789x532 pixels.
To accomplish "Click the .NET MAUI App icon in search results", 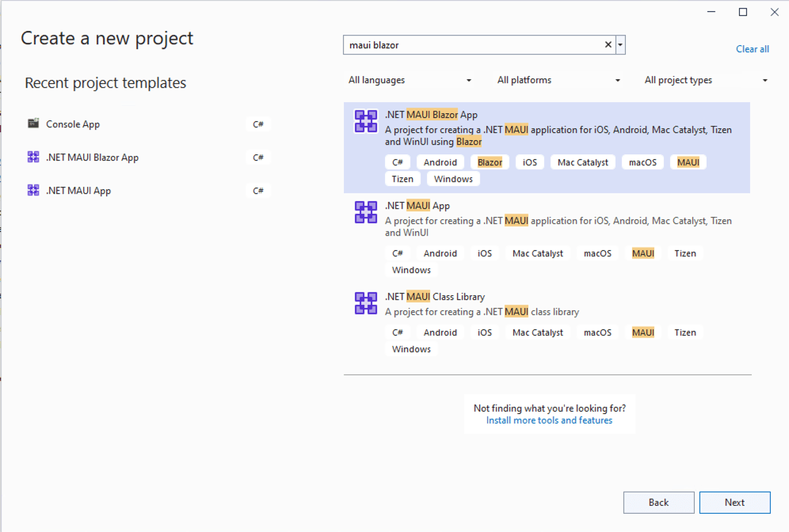I will click(366, 212).
